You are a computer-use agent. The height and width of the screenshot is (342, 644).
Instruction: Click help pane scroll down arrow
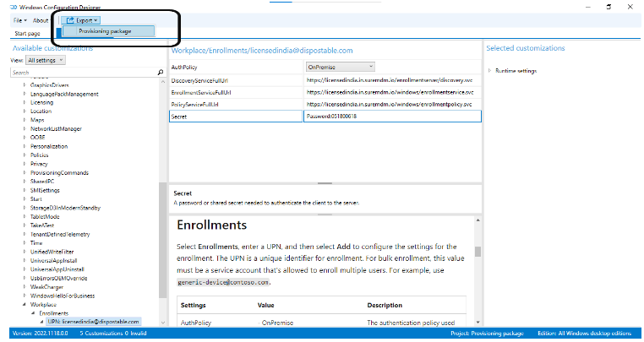[x=478, y=323]
